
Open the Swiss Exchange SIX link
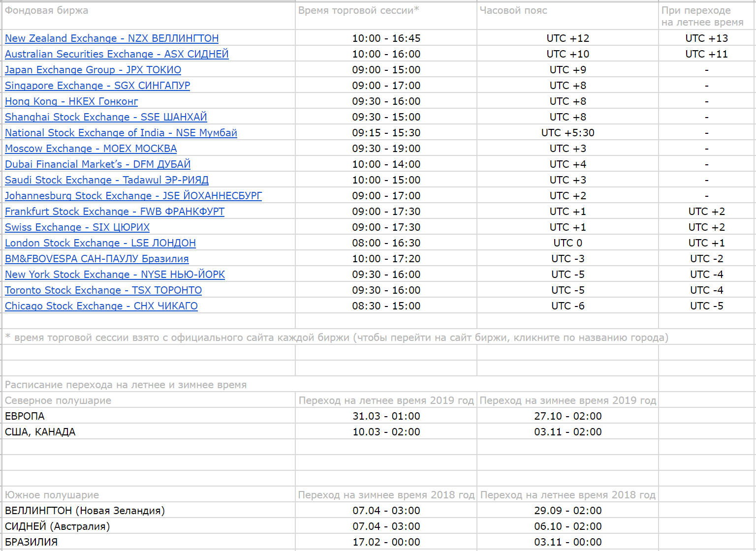click(x=77, y=227)
